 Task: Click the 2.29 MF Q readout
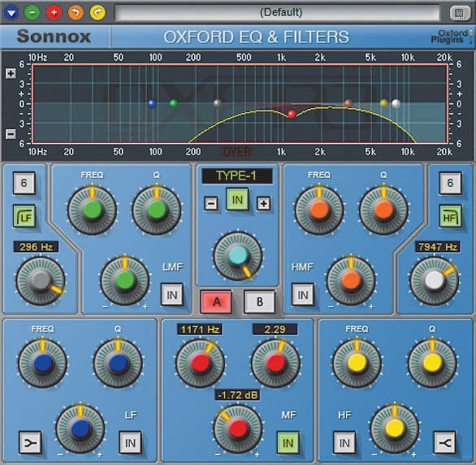click(275, 329)
